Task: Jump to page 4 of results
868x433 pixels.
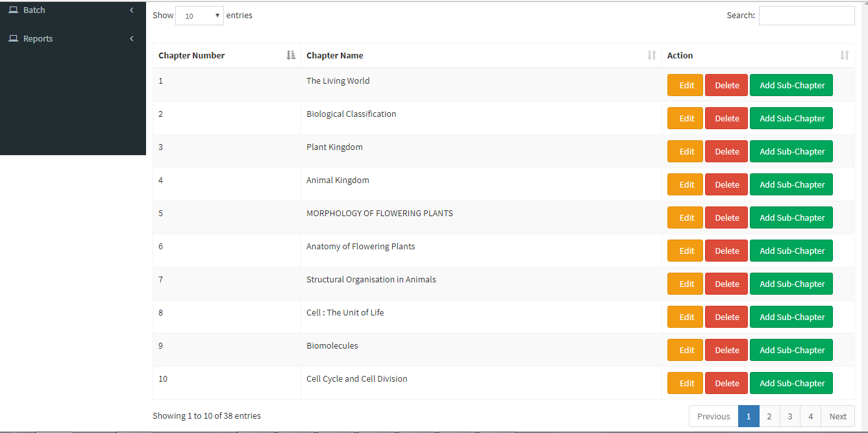Action: [810, 416]
